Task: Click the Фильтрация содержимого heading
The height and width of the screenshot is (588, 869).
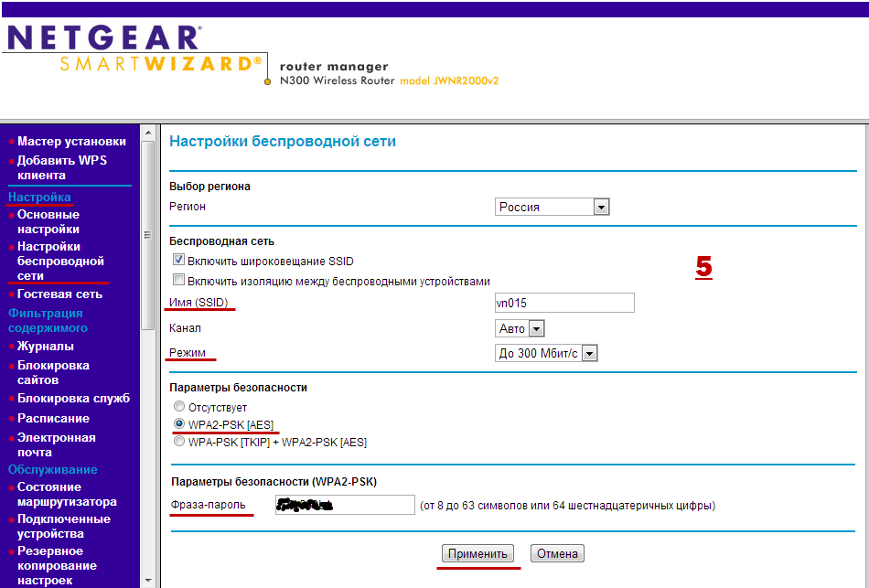Action: click(x=48, y=320)
